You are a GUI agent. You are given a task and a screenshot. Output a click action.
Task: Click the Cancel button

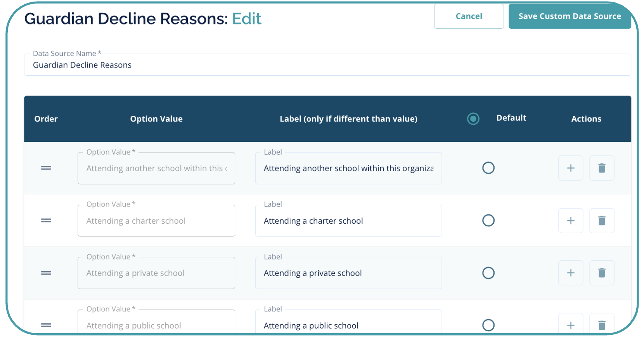469,16
